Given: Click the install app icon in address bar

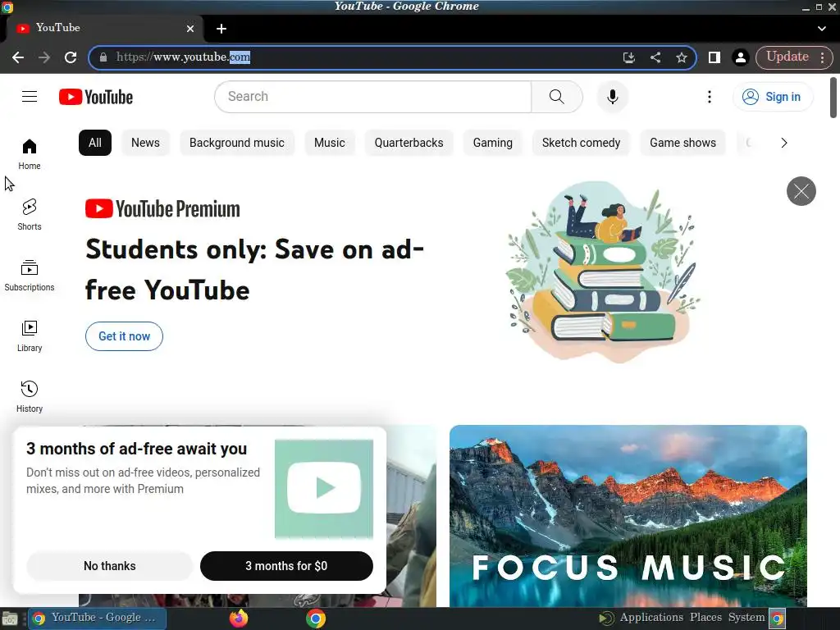Looking at the screenshot, I should (x=629, y=57).
